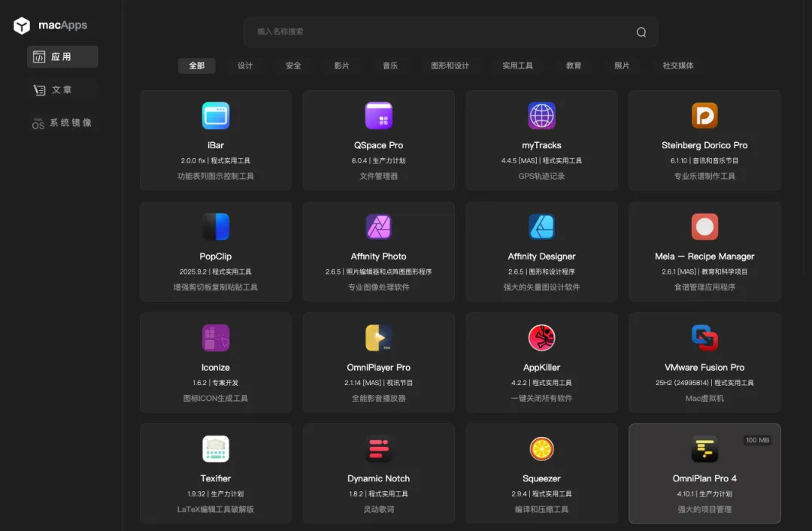Click the Steinberg Dorico Pro title
This screenshot has width=812, height=531.
coord(704,146)
